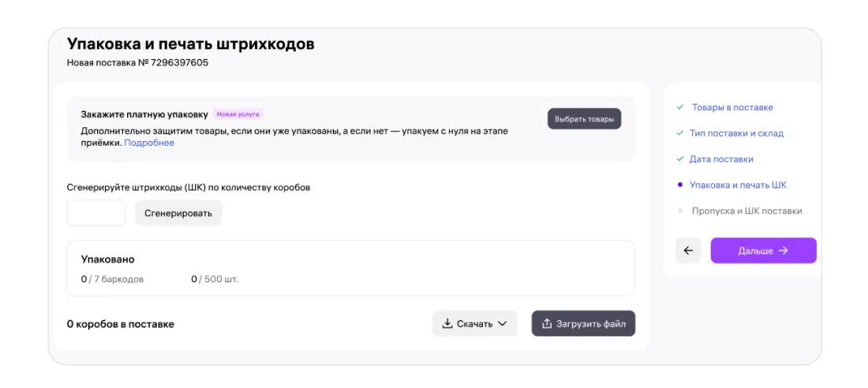Select the Упаковка и печать ШК step
The image size is (868, 388).
click(738, 185)
